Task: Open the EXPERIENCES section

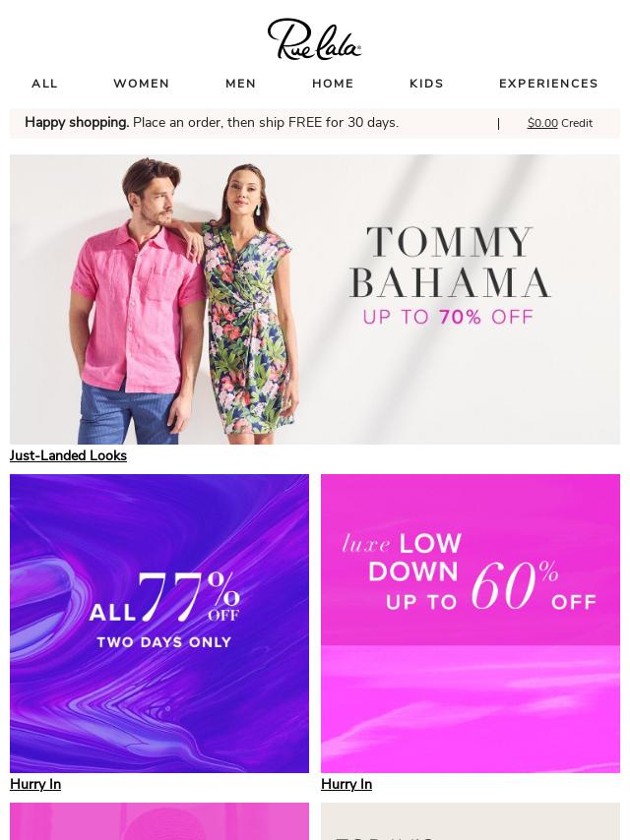Action: click(548, 84)
